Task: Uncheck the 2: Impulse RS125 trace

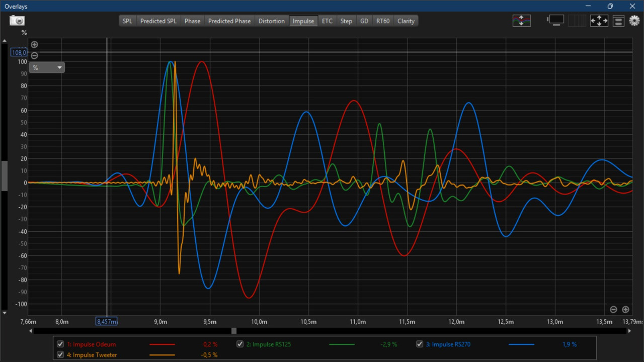Action: pyautogui.click(x=240, y=344)
